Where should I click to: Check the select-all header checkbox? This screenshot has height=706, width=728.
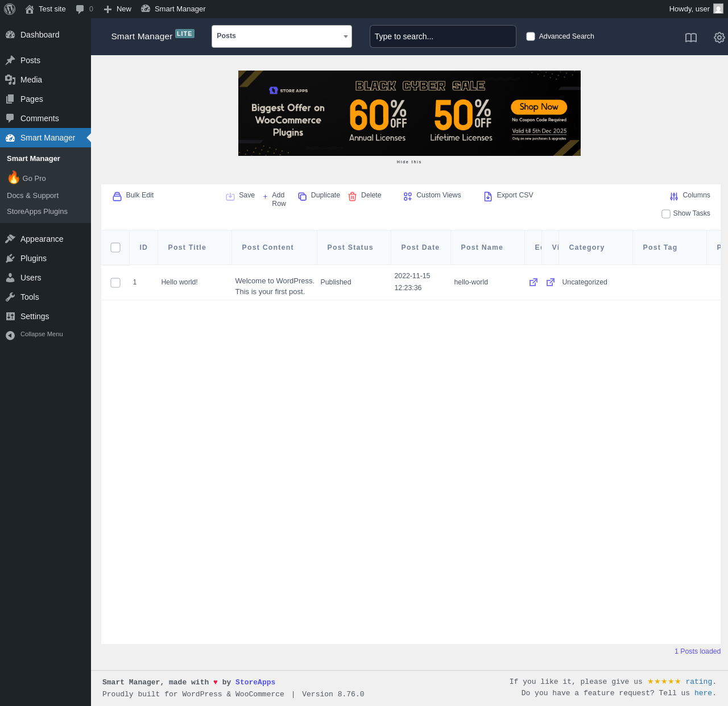(115, 247)
